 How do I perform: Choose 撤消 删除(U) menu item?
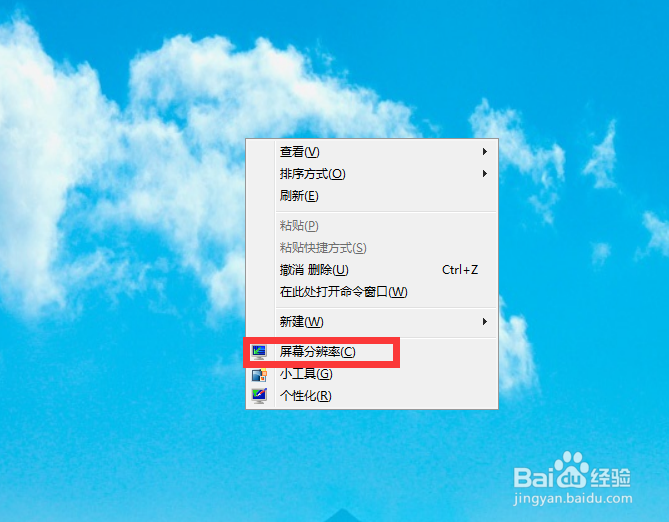tap(372, 270)
